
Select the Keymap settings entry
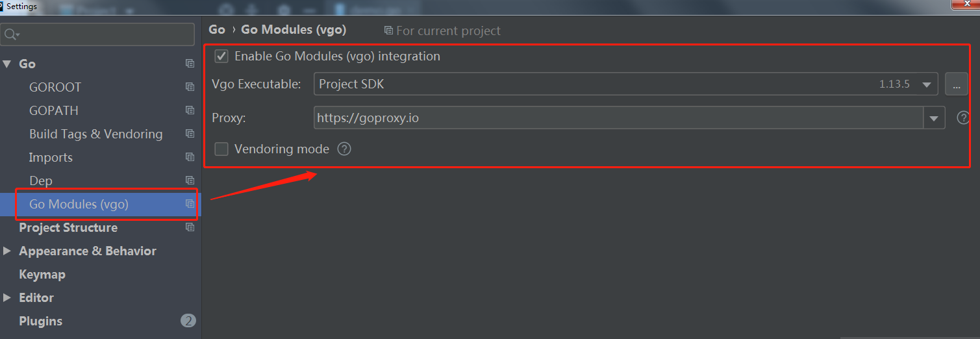(x=42, y=274)
